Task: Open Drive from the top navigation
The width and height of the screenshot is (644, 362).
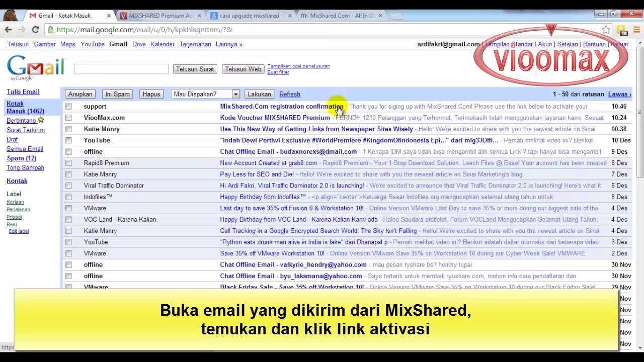Action: point(139,44)
